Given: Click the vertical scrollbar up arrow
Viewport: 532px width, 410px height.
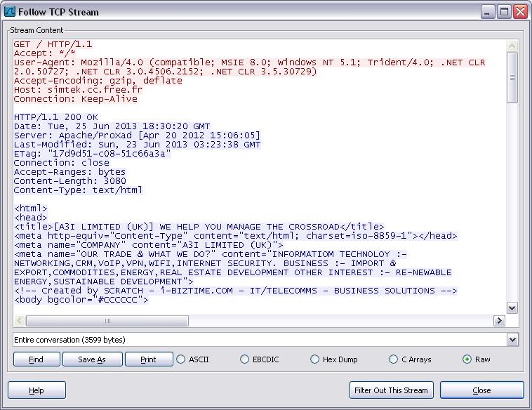Looking at the screenshot, I should (512, 46).
